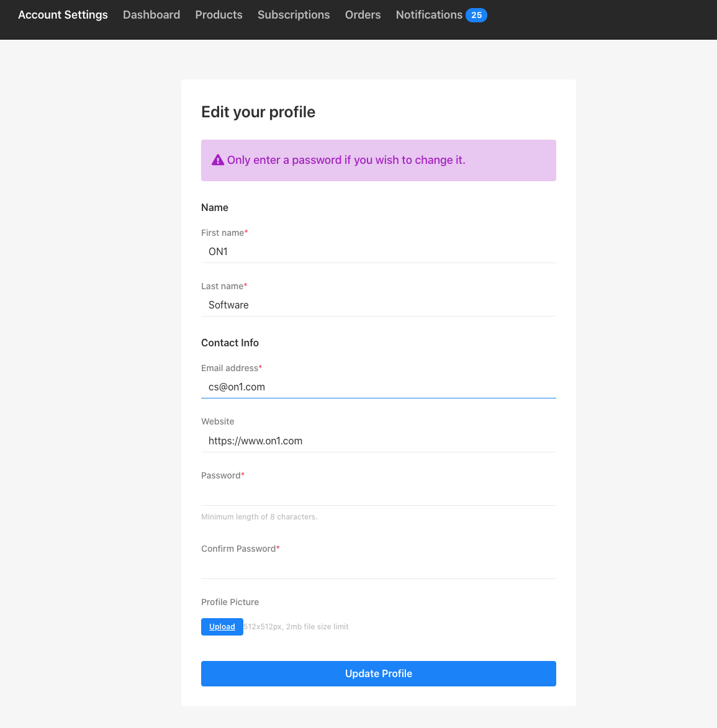The height and width of the screenshot is (728, 717).
Task: Open the Account Settings menu item
Action: click(63, 15)
